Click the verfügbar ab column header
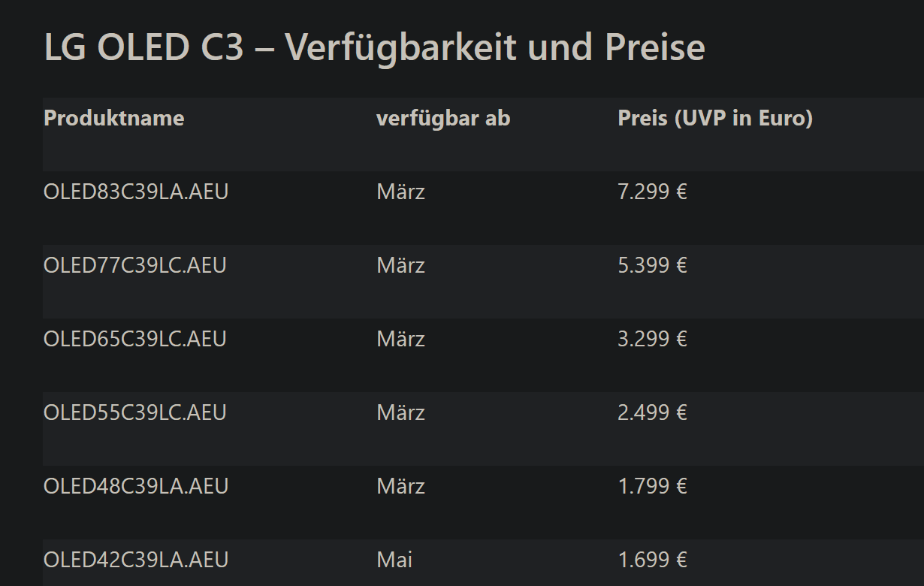This screenshot has height=586, width=924. (443, 118)
